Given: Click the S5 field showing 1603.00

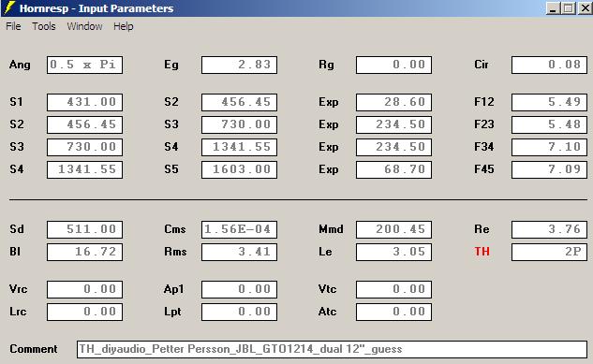Looking at the screenshot, I should (x=239, y=169).
